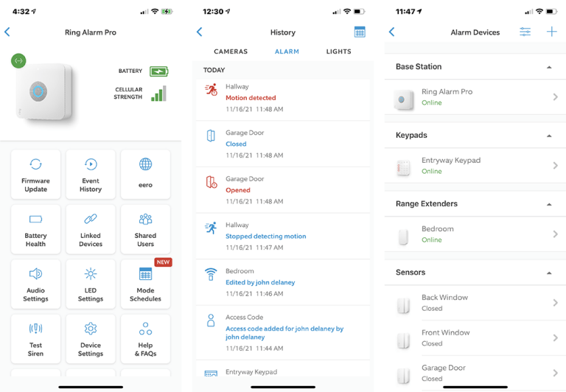This screenshot has height=392, width=566.
Task: Collapse the Sensors section
Action: (x=549, y=273)
